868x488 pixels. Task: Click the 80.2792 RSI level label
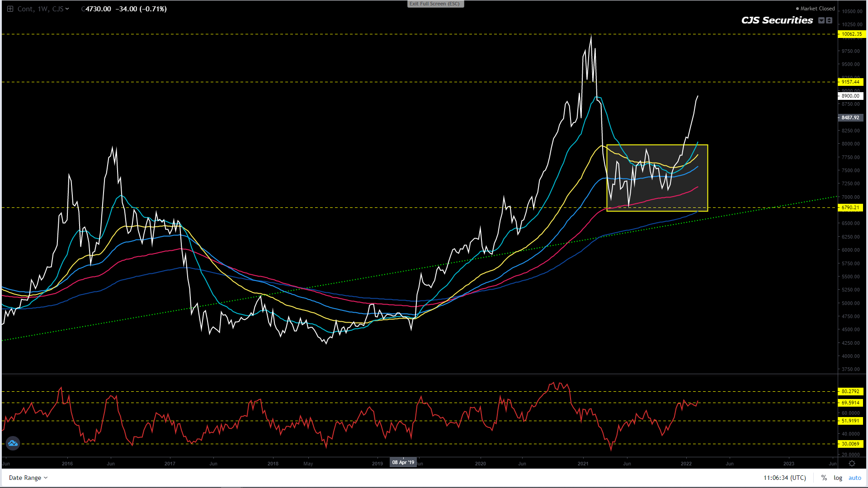(851, 391)
